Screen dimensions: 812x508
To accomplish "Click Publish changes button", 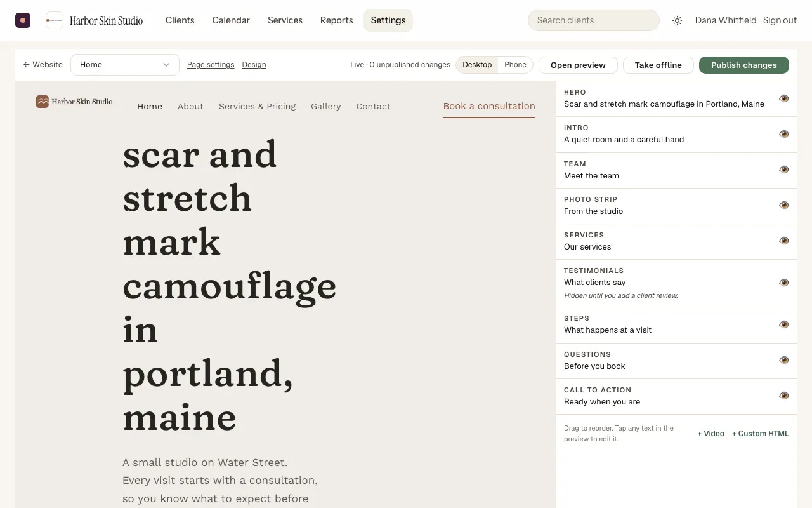I will click(744, 65).
